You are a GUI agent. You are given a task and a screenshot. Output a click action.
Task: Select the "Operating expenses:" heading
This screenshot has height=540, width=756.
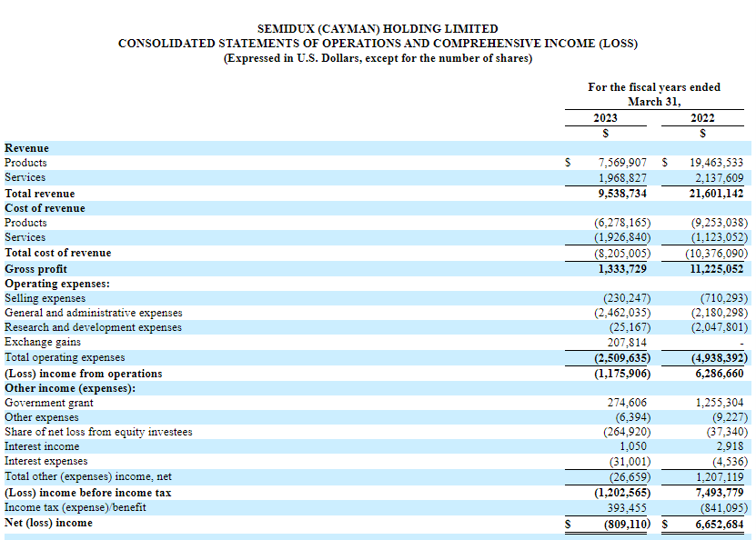point(57,284)
